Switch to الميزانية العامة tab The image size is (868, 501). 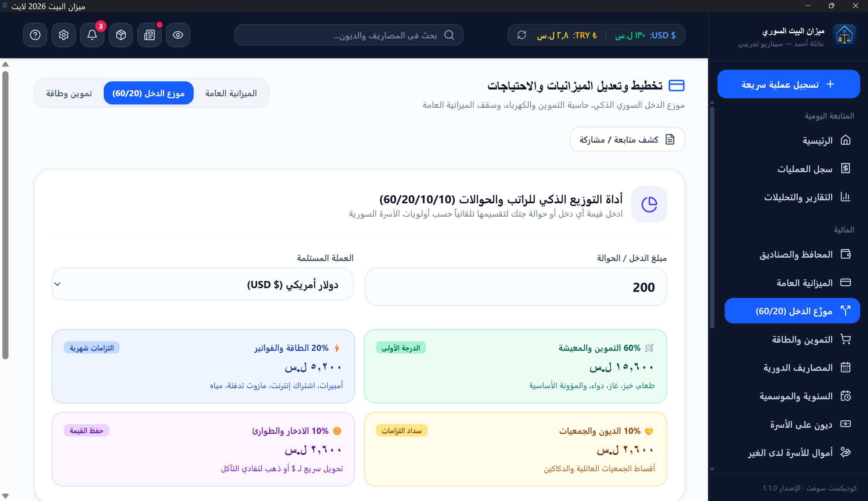tap(231, 93)
